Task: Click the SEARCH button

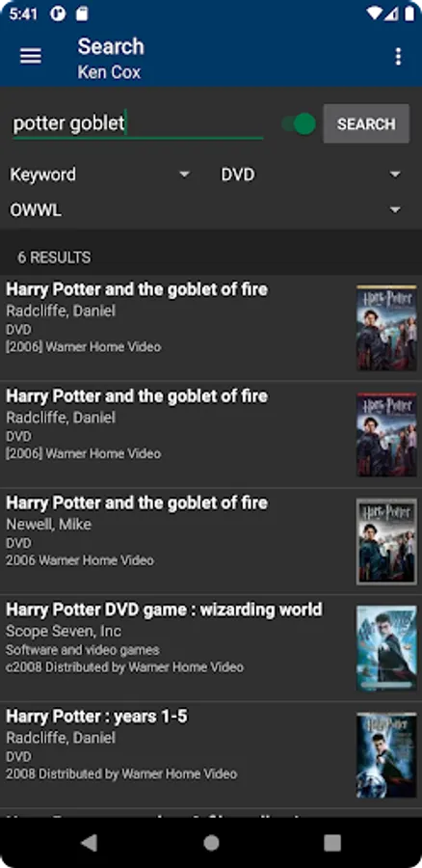Action: point(366,124)
